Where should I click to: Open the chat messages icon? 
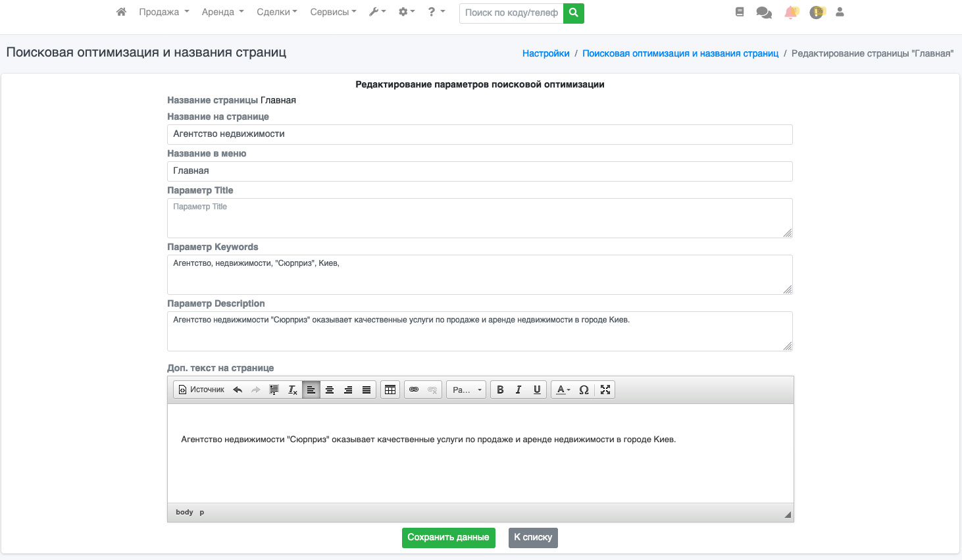point(764,13)
